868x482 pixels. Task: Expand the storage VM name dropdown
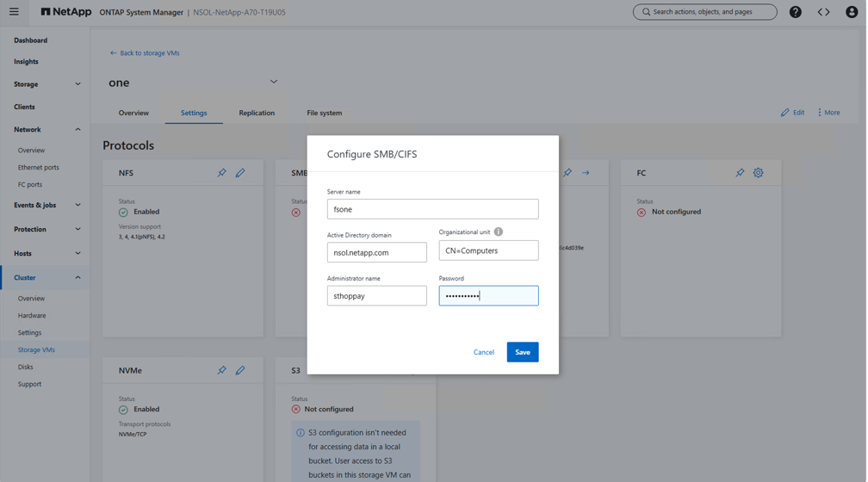coord(274,82)
